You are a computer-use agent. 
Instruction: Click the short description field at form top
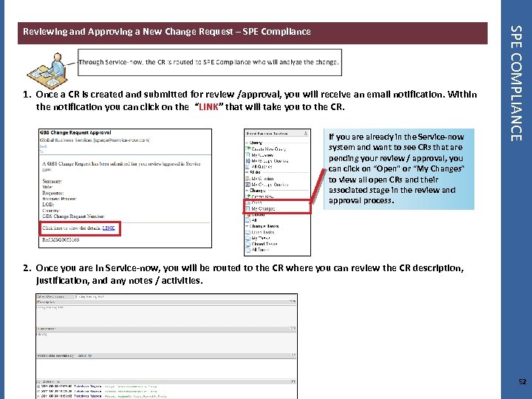pyautogui.click(x=185, y=296)
